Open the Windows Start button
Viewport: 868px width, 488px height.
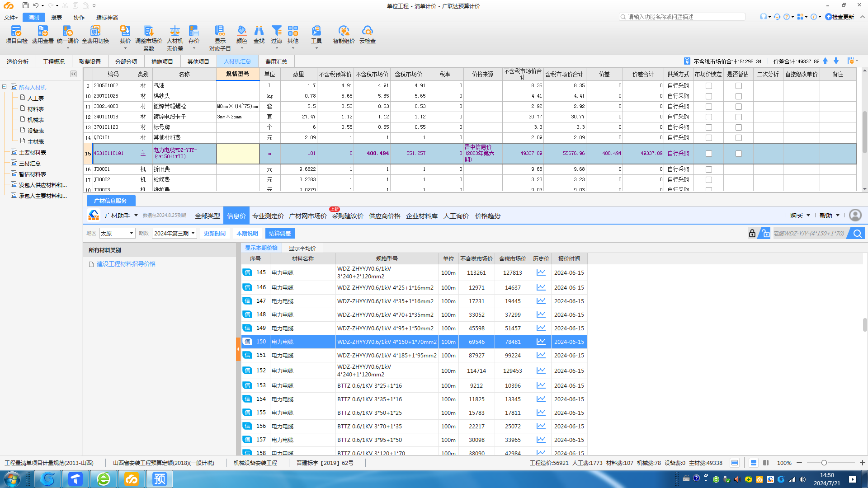(x=12, y=479)
